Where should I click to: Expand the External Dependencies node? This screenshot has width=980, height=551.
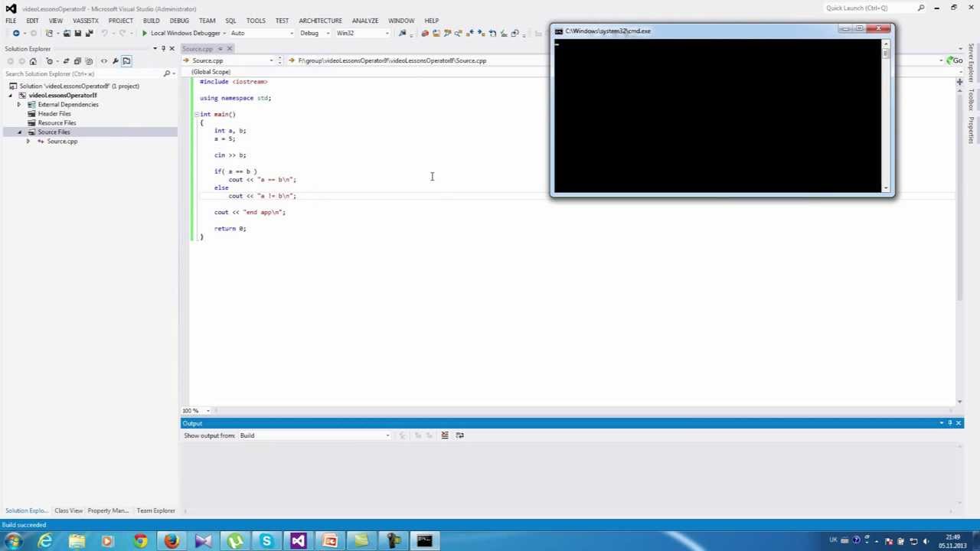(19, 104)
